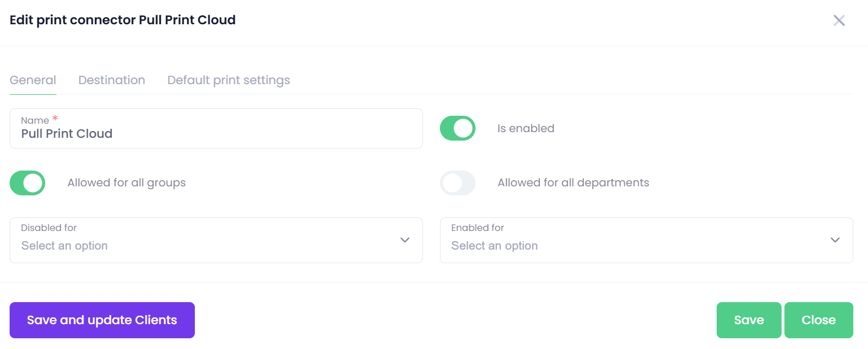The width and height of the screenshot is (868, 349).
Task: Click the chevron arrow in Disabled for
Action: [x=404, y=240]
